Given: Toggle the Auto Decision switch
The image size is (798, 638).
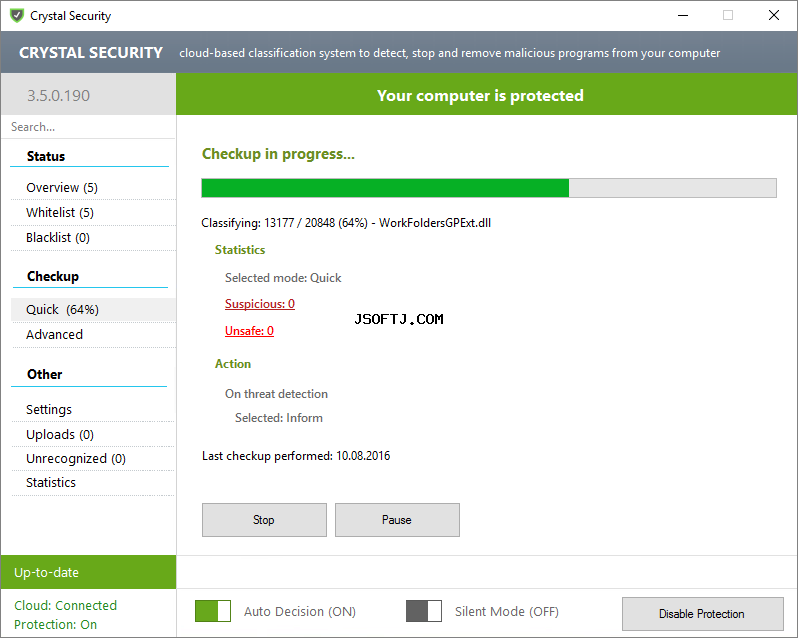Looking at the screenshot, I should (213, 611).
